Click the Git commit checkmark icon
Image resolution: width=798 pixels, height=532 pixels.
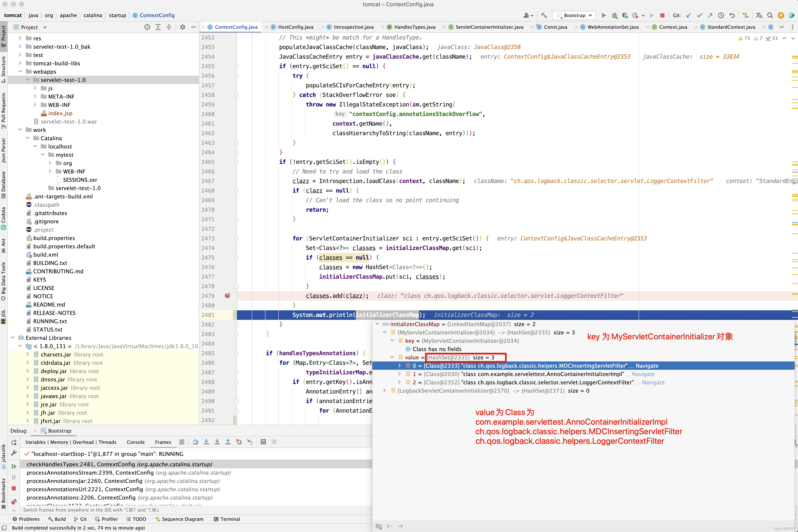click(x=699, y=15)
